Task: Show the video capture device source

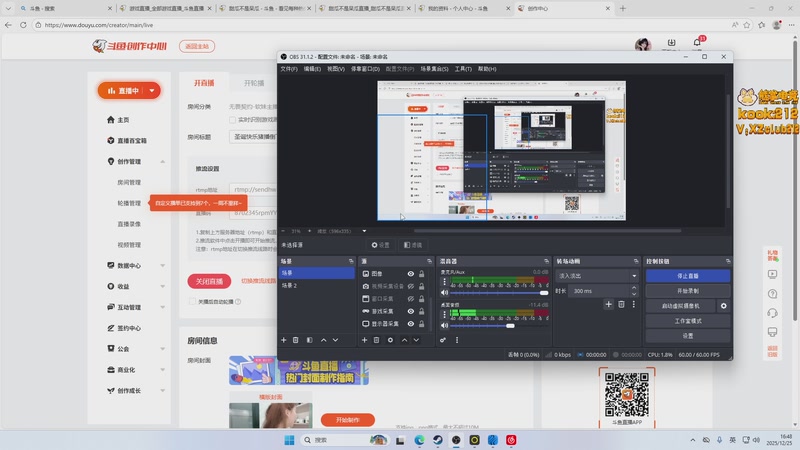Action: (x=410, y=286)
